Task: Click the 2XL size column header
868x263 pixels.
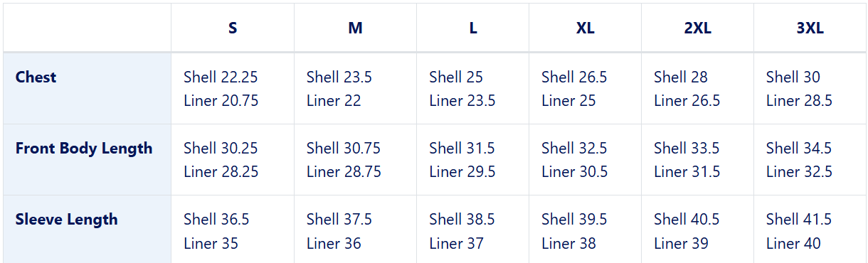Action: 698,28
